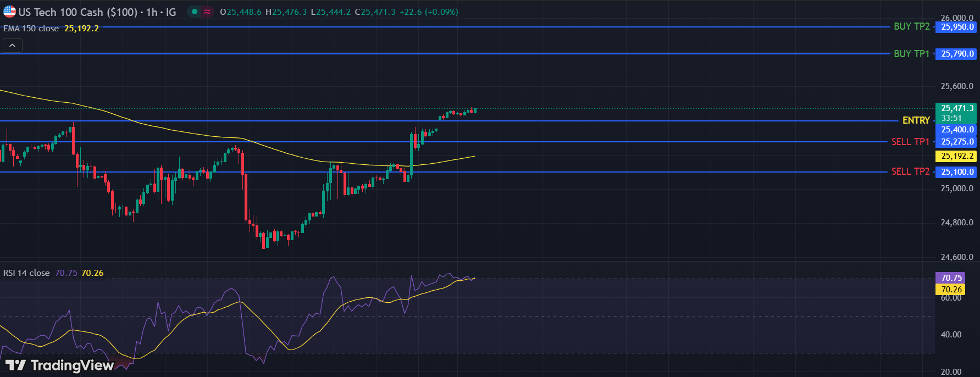Select the EMA 150 close indicator legend

pyautogui.click(x=31, y=28)
